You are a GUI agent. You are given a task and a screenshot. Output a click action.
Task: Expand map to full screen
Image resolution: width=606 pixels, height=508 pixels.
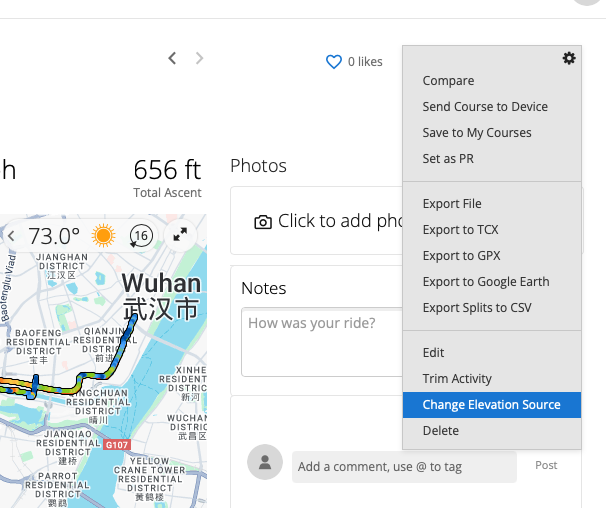pos(180,235)
